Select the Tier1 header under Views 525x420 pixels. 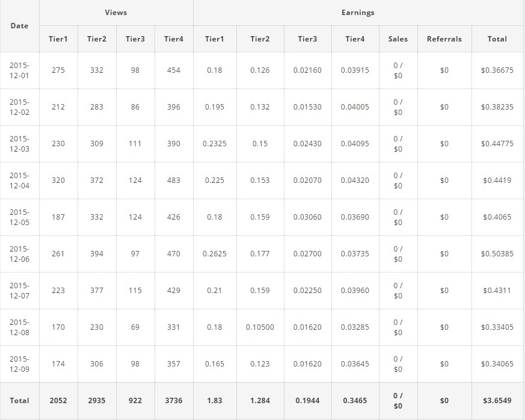[58, 39]
